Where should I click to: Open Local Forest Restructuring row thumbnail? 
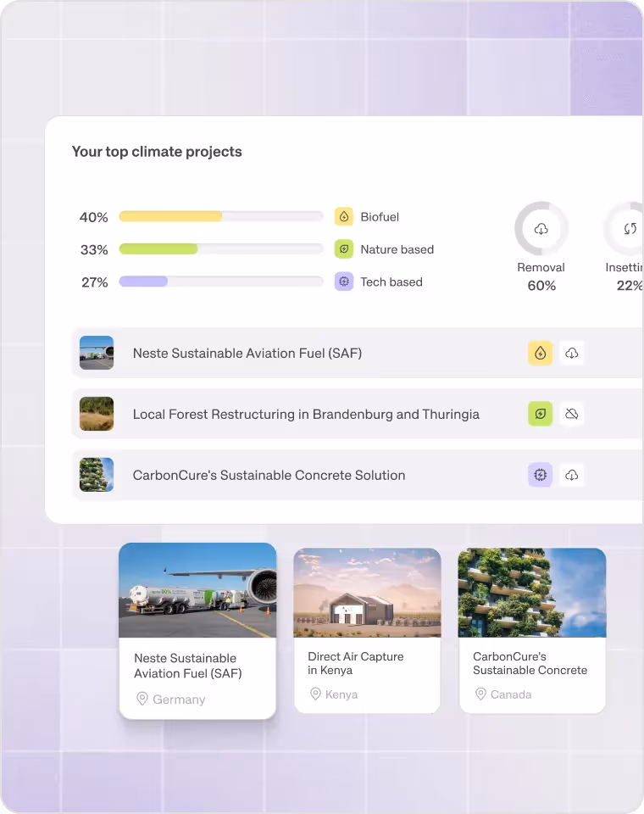[97, 414]
